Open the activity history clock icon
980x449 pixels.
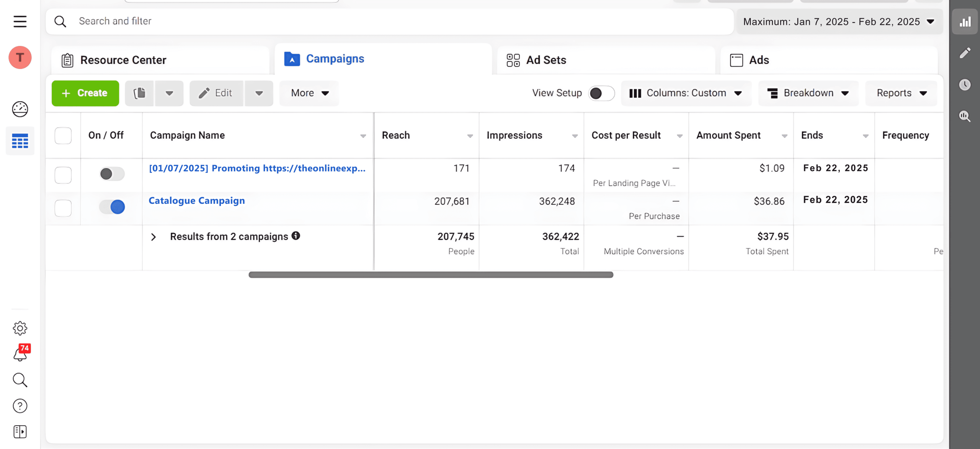coord(965,85)
